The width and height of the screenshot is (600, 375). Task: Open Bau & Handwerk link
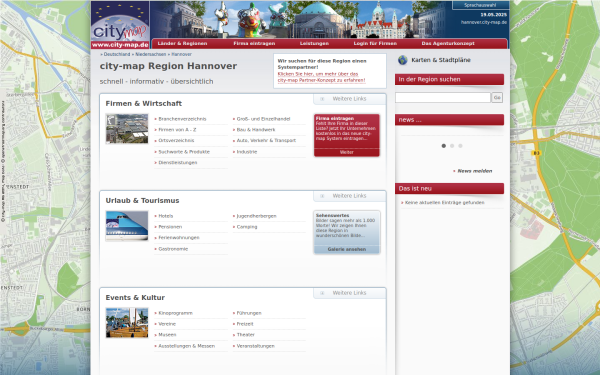click(256, 130)
